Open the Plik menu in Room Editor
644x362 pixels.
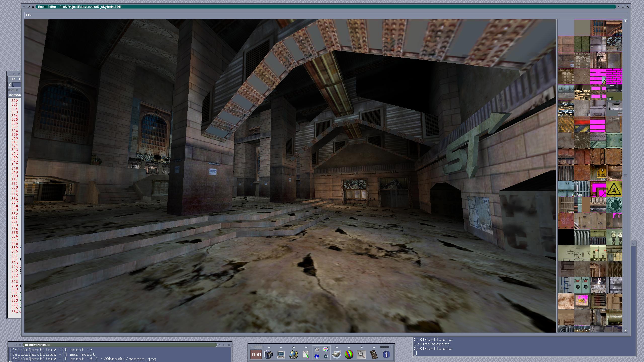tap(29, 15)
